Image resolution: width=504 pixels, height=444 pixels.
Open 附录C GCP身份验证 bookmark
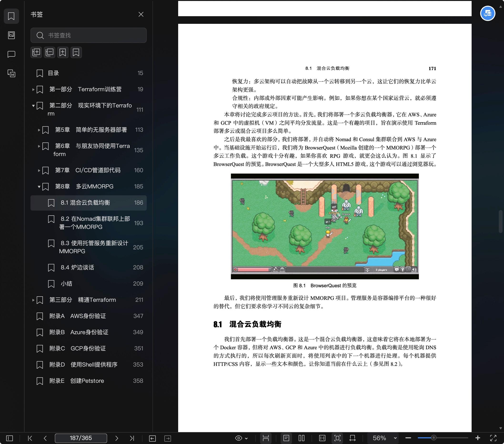(x=89, y=348)
